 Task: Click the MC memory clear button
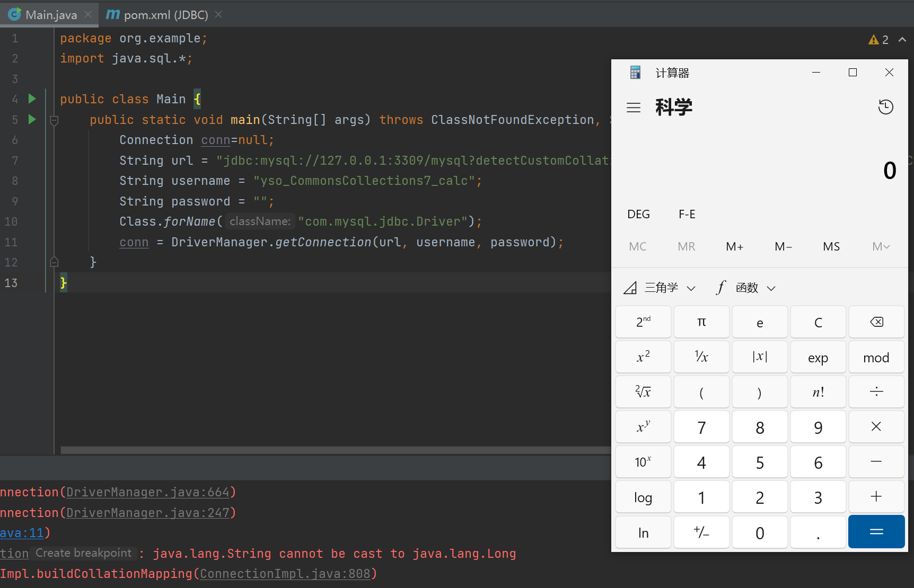coord(638,246)
